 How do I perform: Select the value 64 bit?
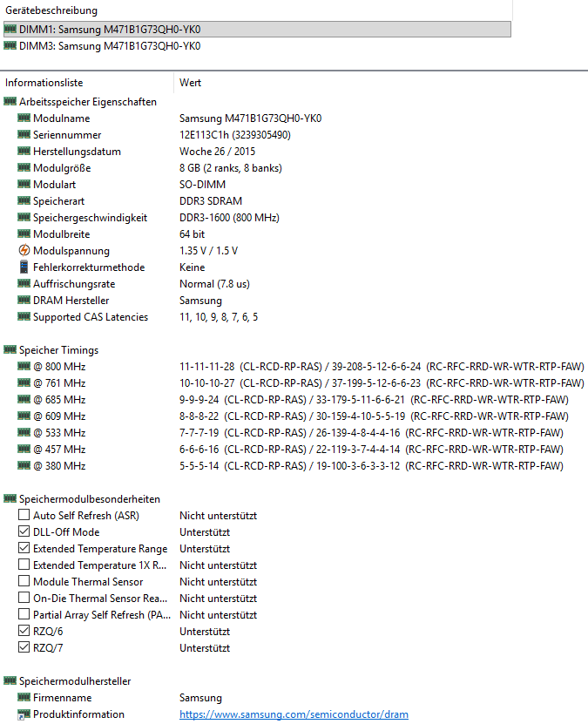pyautogui.click(x=192, y=234)
